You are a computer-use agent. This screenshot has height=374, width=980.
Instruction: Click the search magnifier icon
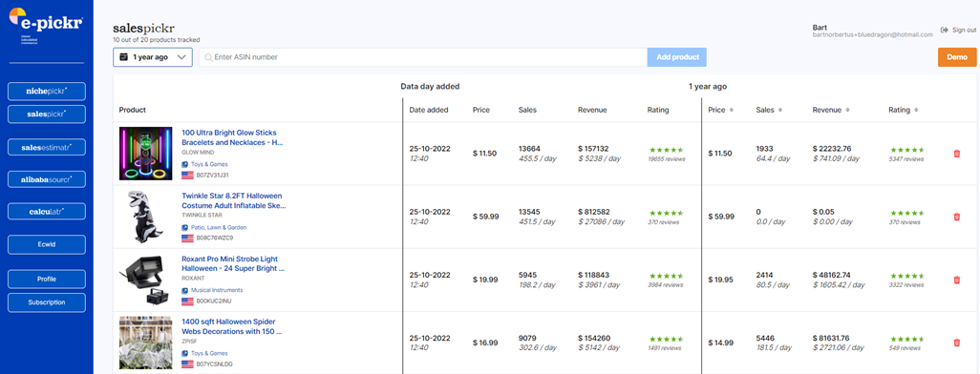(x=208, y=57)
